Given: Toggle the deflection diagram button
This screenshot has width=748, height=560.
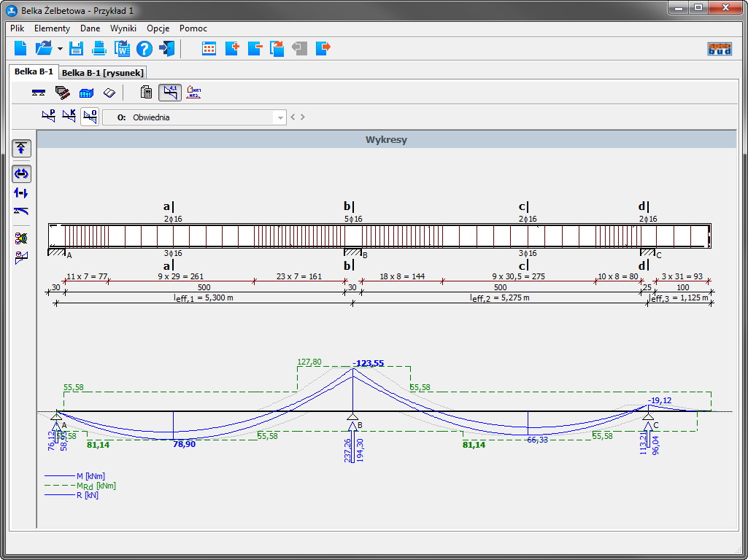Looking at the screenshot, I should pyautogui.click(x=22, y=211).
